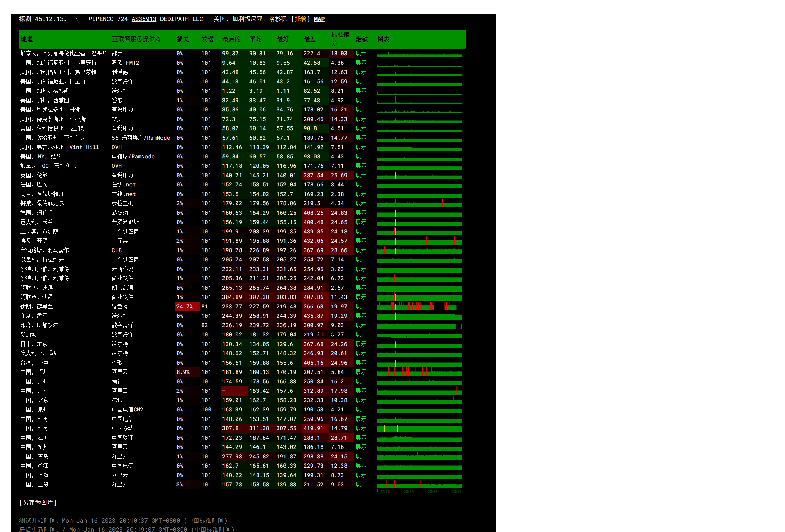This screenshot has height=532, width=785.
Task: Click the 24.7% loss cell
Action: (185, 306)
